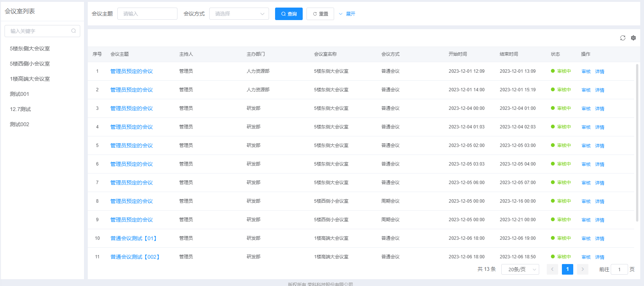Viewport: 644px width, 286px height.
Task: Expand more filters with 展开
Action: [347, 14]
